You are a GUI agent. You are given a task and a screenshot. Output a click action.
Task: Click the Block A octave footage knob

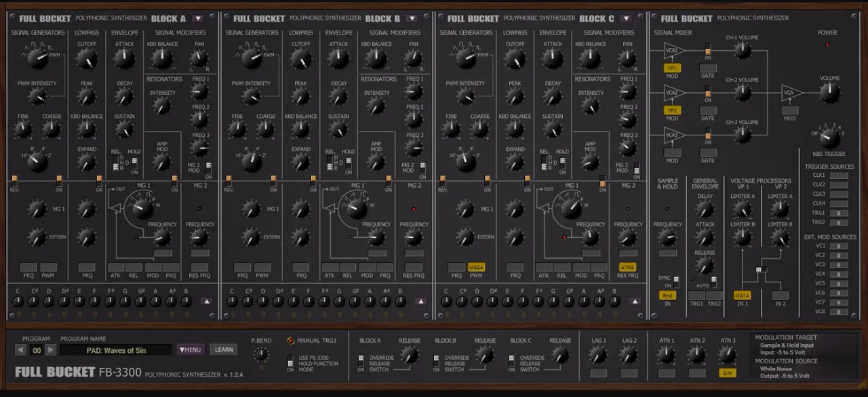tap(37, 161)
